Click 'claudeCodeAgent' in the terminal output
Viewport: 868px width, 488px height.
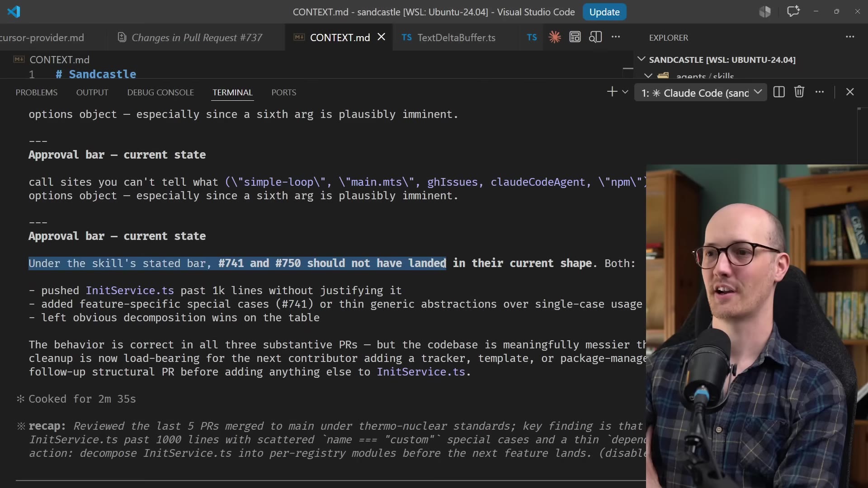538,182
